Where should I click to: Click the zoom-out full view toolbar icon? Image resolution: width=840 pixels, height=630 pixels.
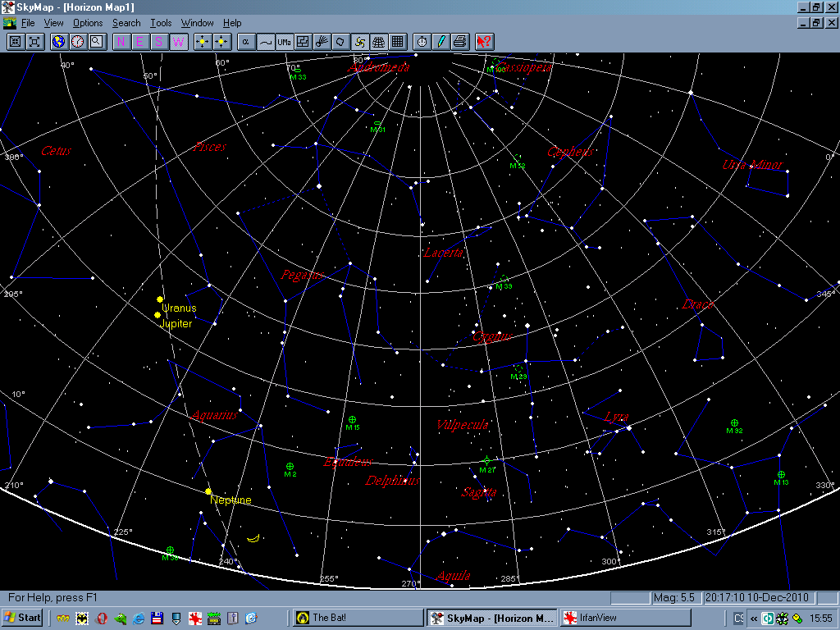[34, 42]
